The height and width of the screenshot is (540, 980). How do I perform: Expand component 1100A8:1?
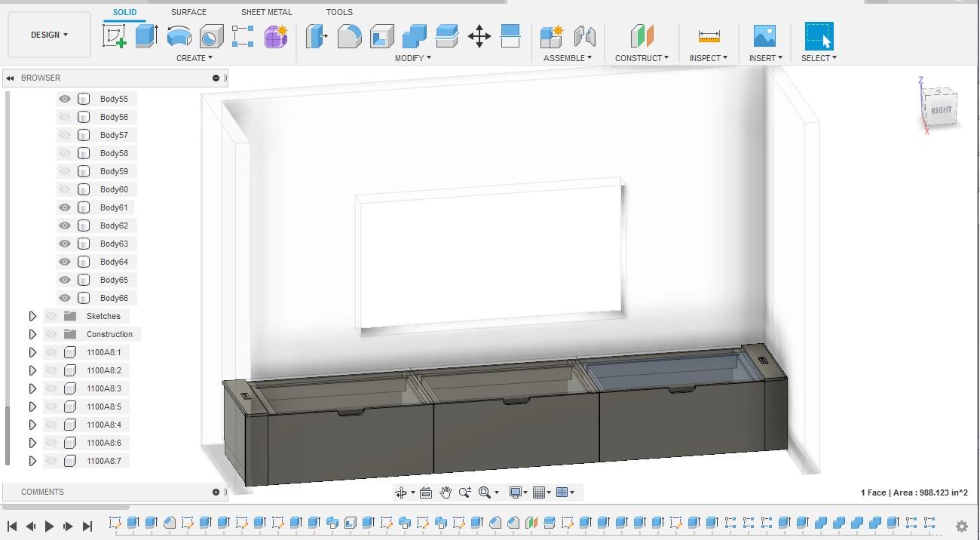click(x=32, y=351)
